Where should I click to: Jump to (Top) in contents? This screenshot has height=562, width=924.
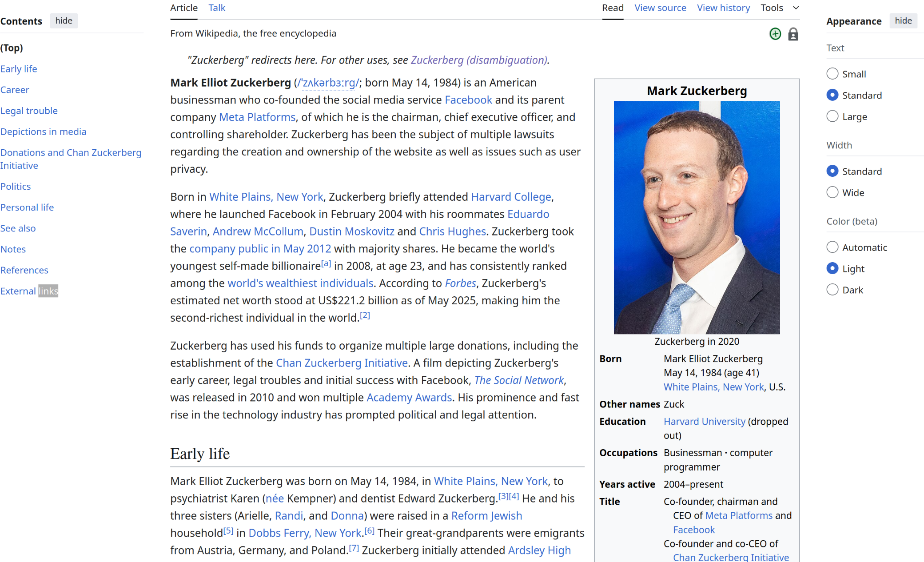coord(12,48)
